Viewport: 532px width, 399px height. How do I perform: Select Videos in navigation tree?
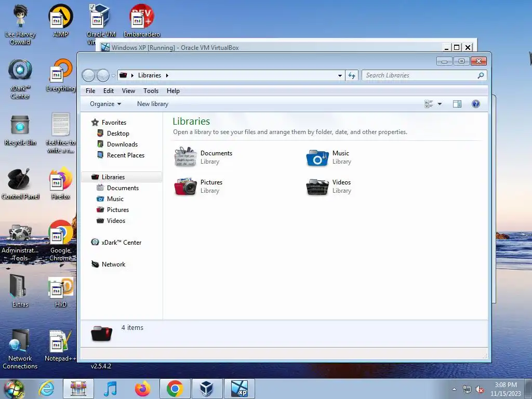tap(111, 220)
